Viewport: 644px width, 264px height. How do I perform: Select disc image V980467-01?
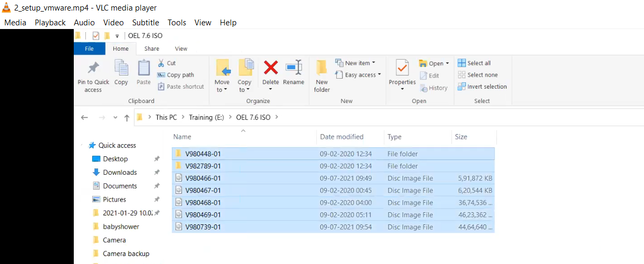tap(333, 190)
